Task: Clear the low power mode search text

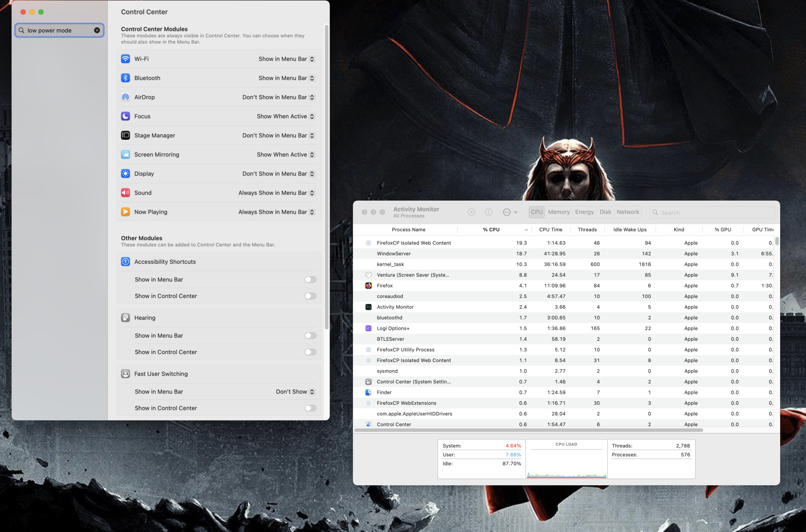Action: coord(97,30)
